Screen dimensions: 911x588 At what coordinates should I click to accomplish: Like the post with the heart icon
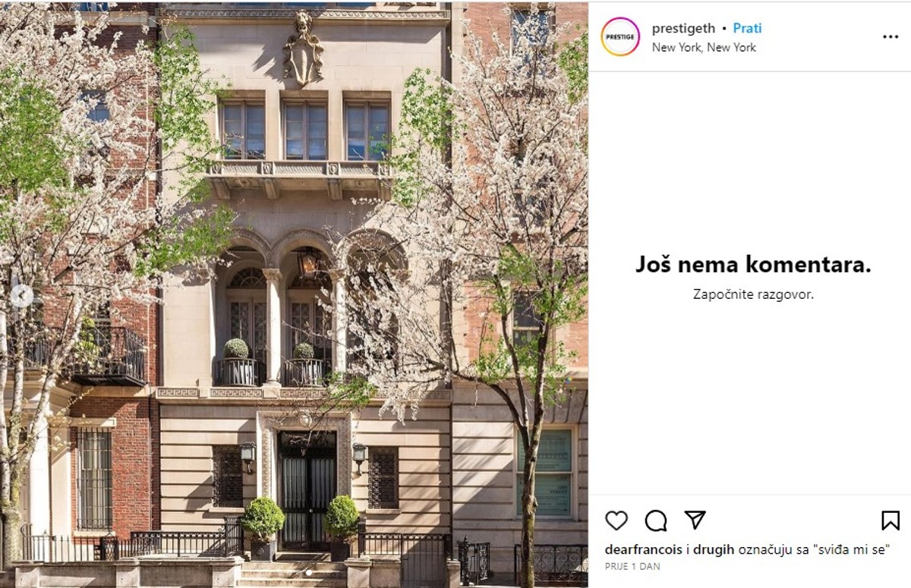click(616, 520)
